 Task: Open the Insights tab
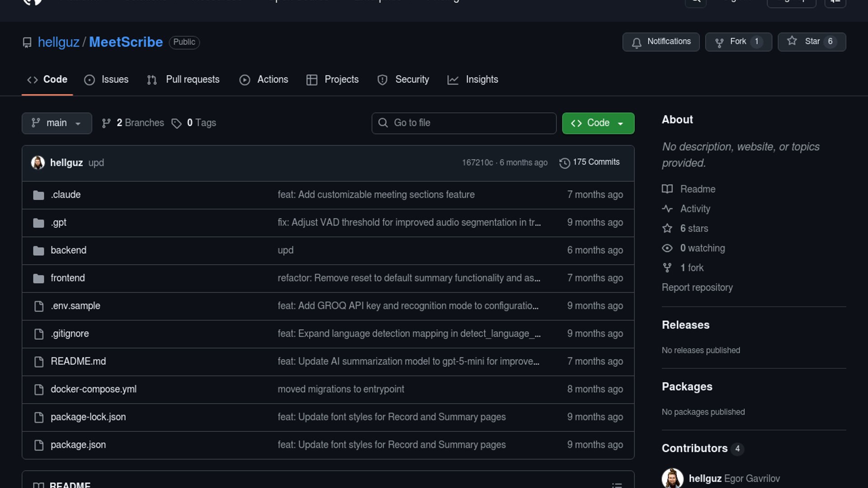[473, 80]
